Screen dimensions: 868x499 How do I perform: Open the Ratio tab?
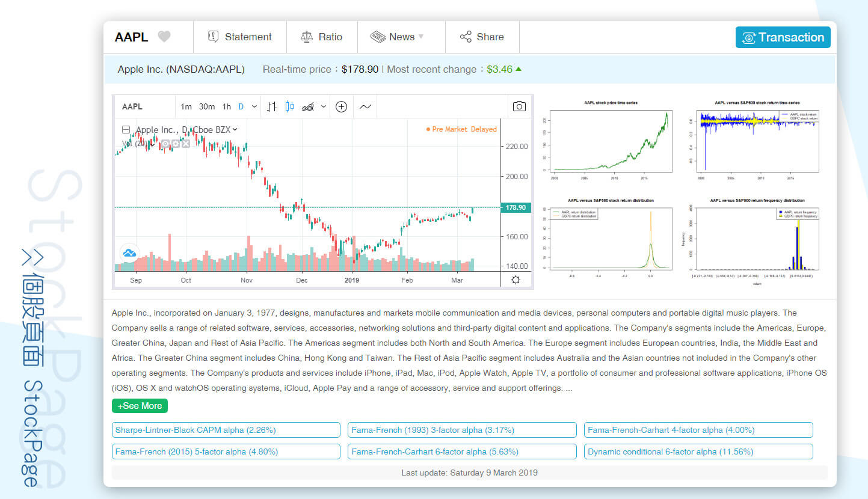point(322,37)
